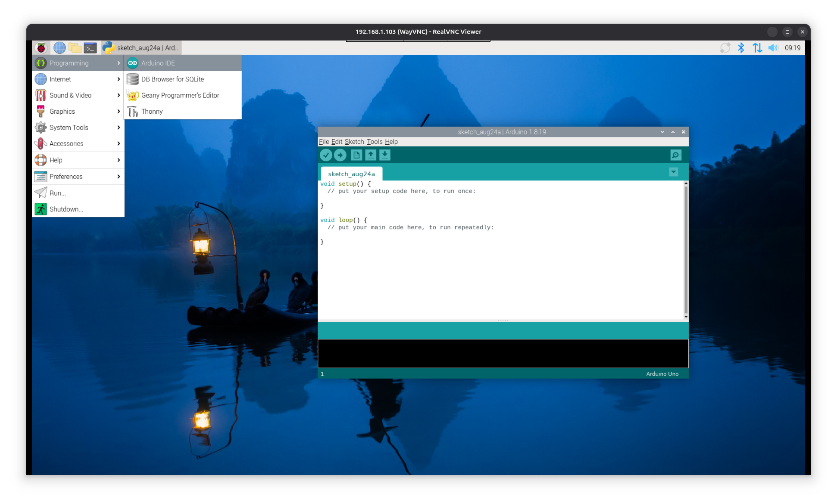Click the Upload arrow button
This screenshot has width=837, height=504.
click(340, 155)
